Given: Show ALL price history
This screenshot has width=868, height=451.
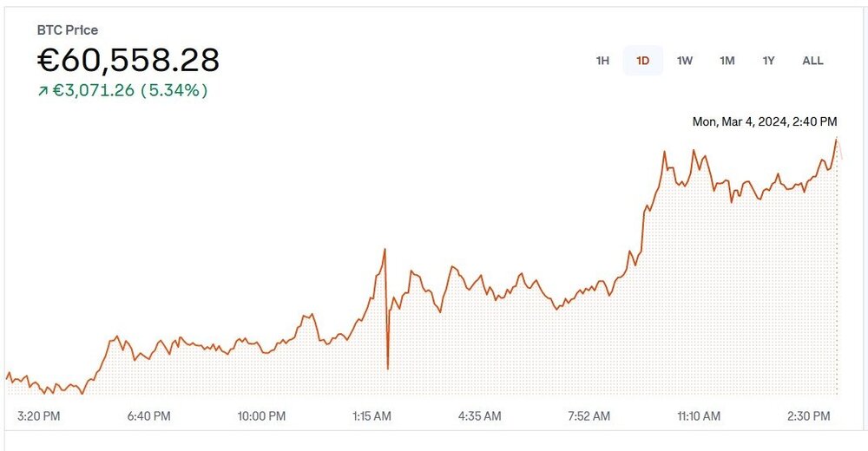Looking at the screenshot, I should tap(812, 61).
